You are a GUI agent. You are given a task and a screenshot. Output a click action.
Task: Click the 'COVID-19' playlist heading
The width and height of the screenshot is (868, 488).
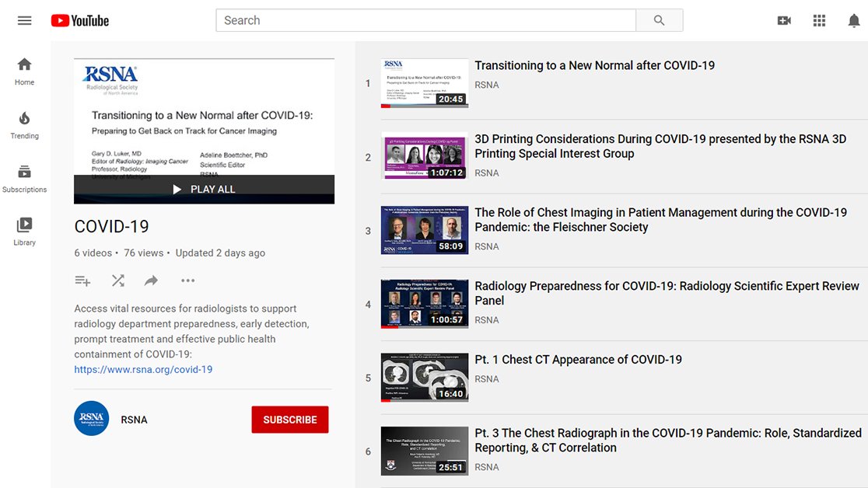click(111, 226)
